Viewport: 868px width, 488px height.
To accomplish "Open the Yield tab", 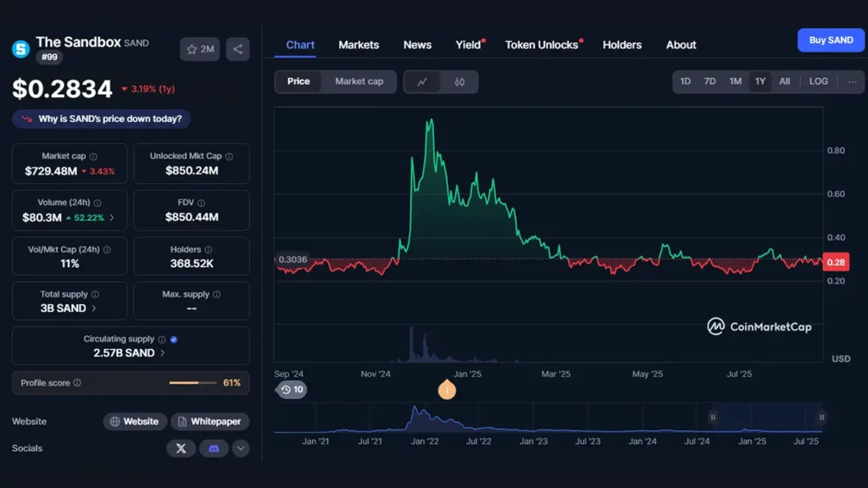I will tap(468, 45).
